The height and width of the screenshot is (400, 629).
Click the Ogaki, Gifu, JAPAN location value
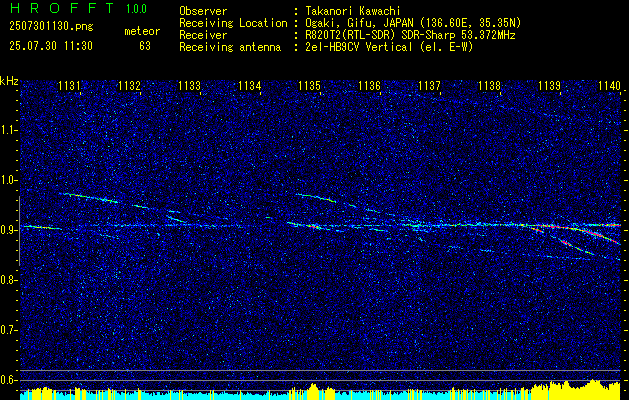coord(413,23)
